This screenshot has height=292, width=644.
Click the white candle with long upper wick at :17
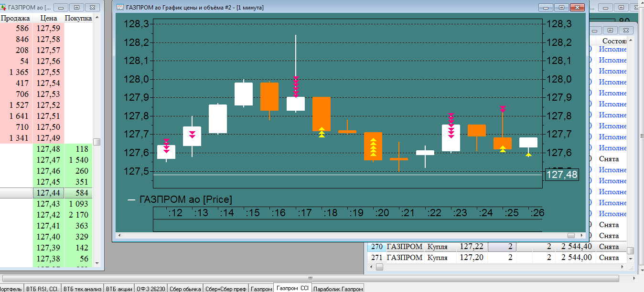tap(296, 104)
